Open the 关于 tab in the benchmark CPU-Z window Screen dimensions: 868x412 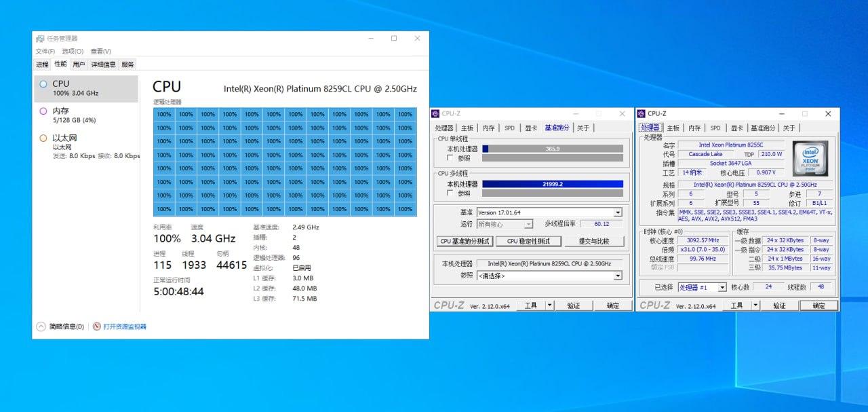click(x=583, y=128)
